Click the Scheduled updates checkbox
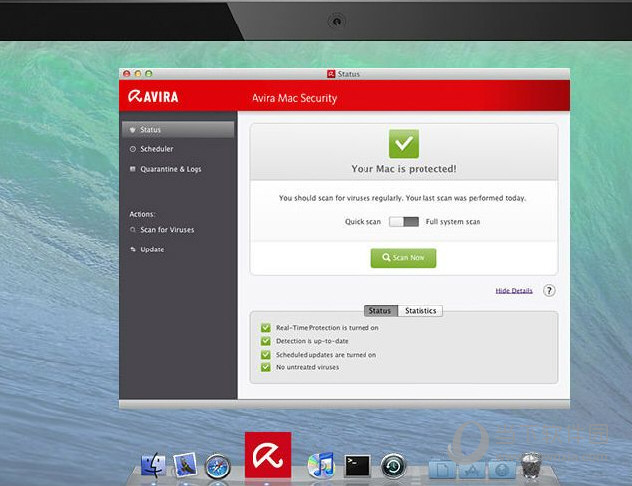 (266, 354)
